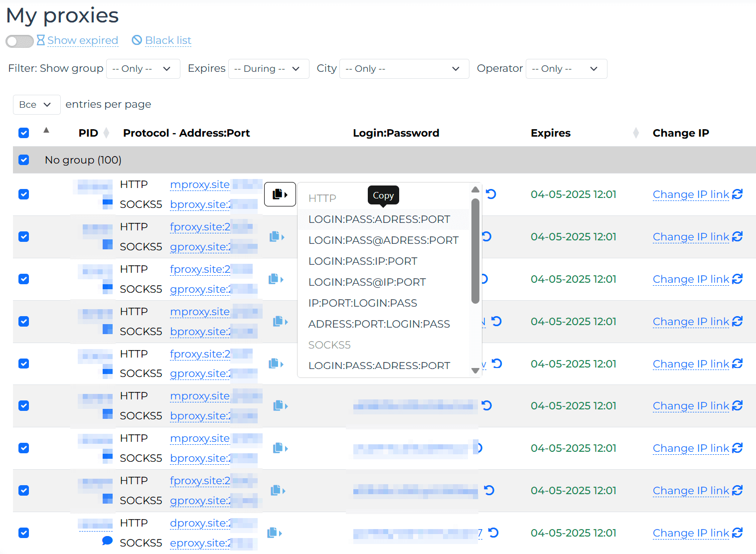Select LOGIN:PASS@ADRESS:PORT from copy menu
The image size is (756, 554).
coord(383,240)
